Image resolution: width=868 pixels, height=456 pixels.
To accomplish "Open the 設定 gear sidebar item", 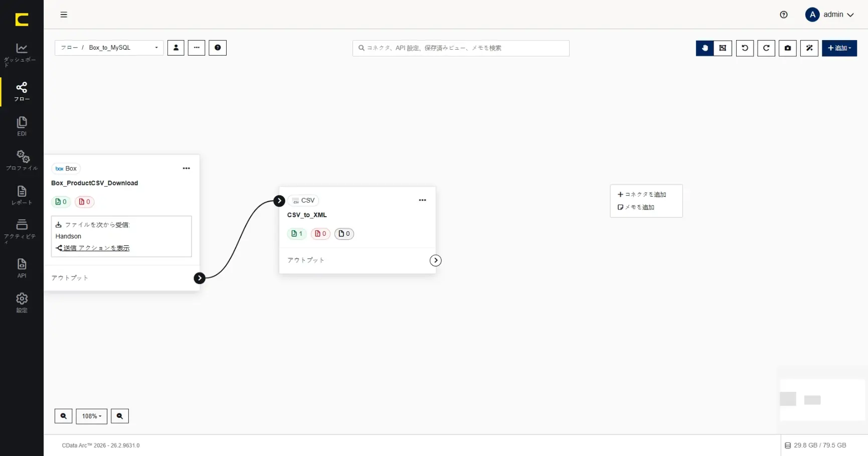I will [22, 303].
